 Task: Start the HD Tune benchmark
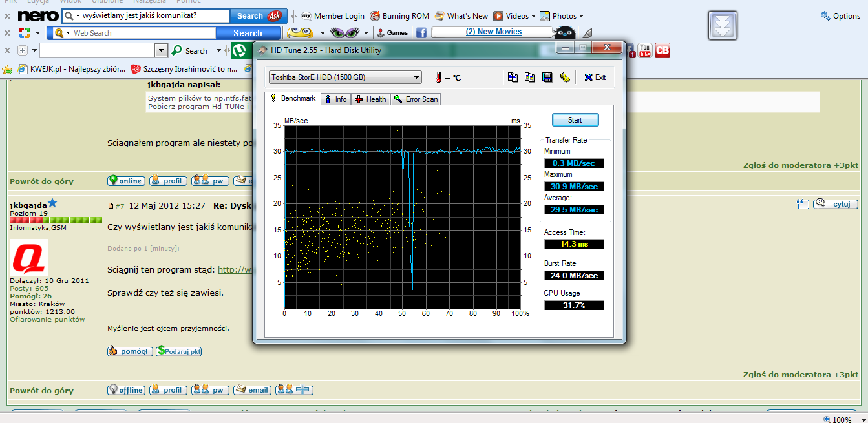[575, 119]
